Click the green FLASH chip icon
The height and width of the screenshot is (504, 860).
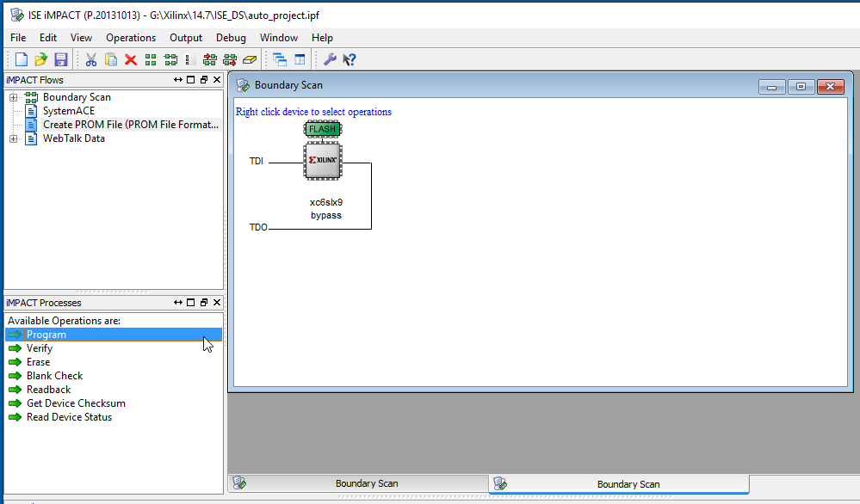pos(323,129)
